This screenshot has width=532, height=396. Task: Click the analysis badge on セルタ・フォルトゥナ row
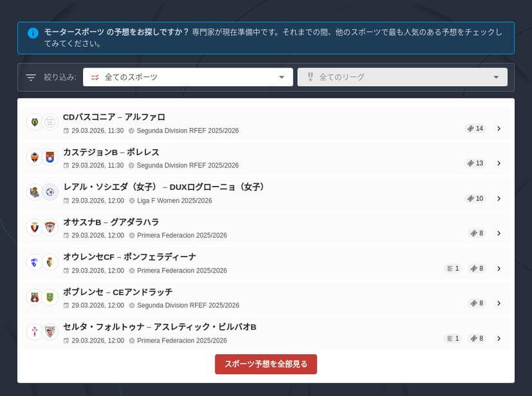[x=453, y=338]
